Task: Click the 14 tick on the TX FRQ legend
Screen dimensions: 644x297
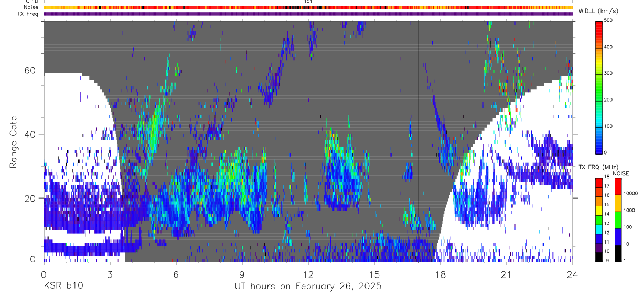Action: (x=607, y=214)
